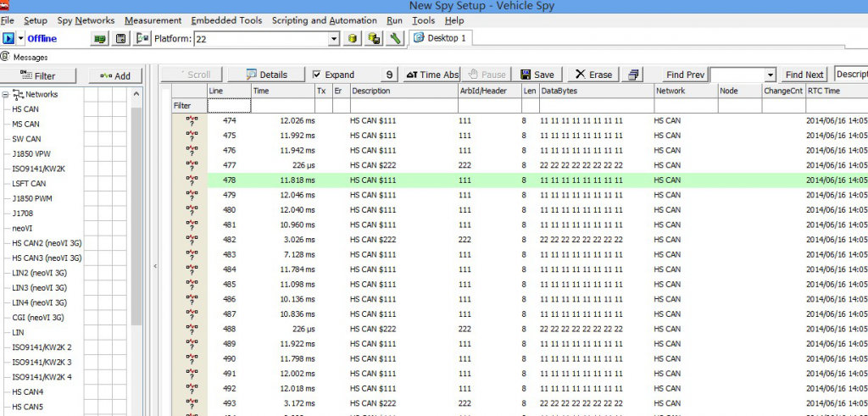Click the flag and monitor toolbar icon
868x416 pixels.
[x=142, y=39]
